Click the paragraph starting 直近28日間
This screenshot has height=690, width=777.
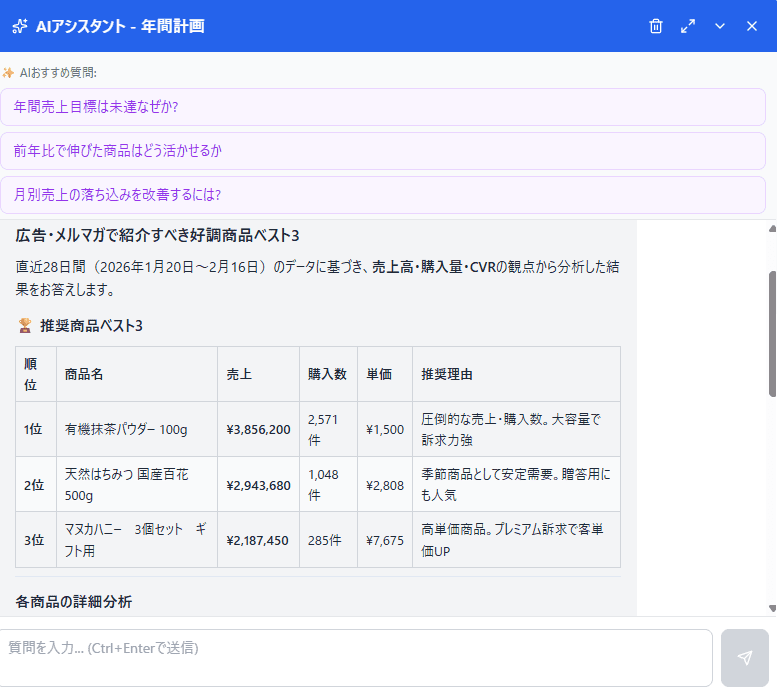tap(317, 278)
